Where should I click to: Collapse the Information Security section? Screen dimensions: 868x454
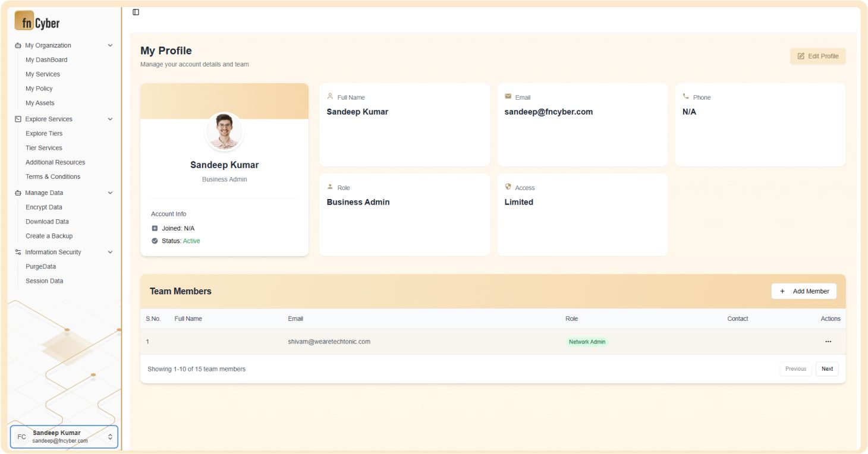coord(110,253)
